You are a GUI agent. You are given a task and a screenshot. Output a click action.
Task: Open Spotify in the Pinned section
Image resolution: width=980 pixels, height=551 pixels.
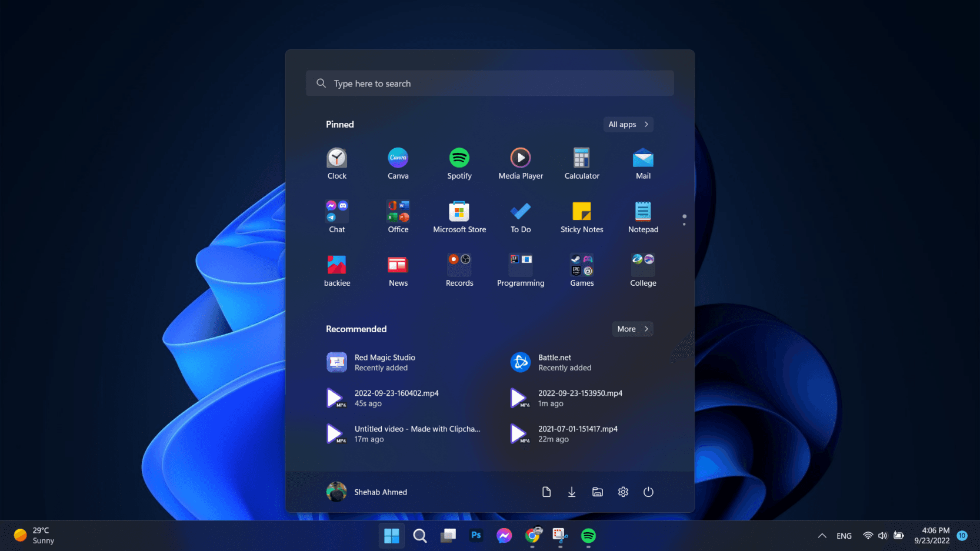point(459,163)
